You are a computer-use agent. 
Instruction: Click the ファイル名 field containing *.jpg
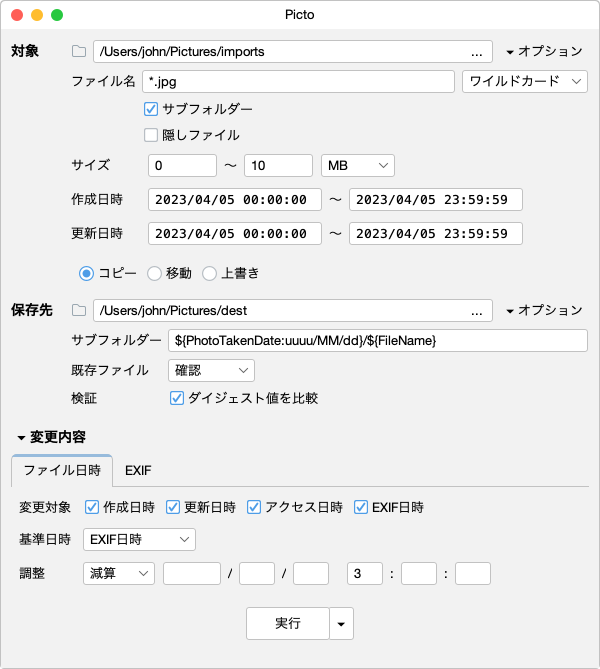298,81
